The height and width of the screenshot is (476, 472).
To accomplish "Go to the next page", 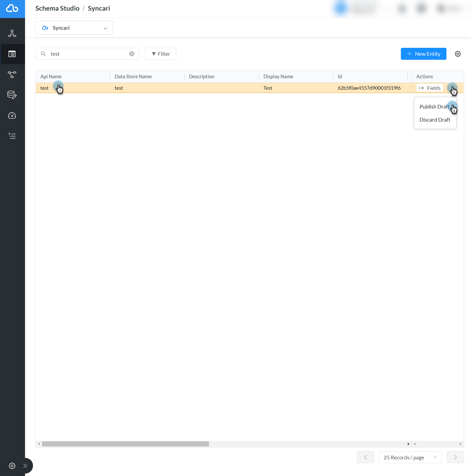I will (455, 457).
